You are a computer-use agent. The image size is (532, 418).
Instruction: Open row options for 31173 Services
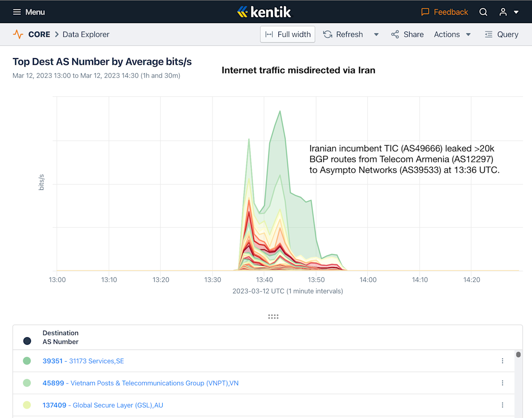(x=502, y=361)
